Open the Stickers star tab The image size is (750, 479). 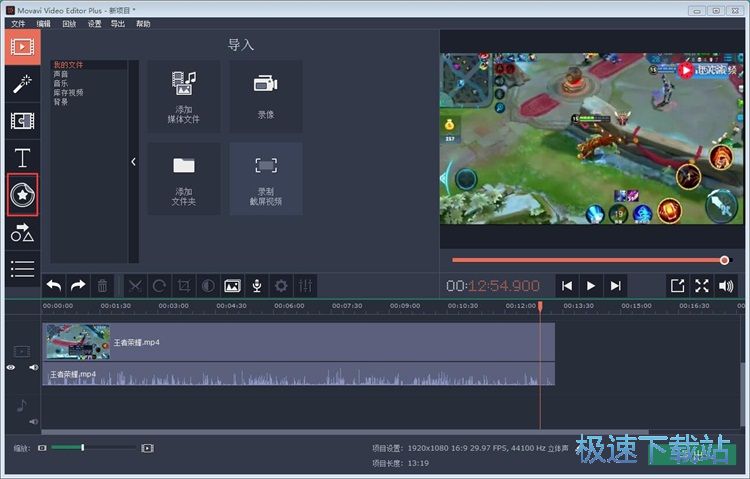(x=22, y=195)
